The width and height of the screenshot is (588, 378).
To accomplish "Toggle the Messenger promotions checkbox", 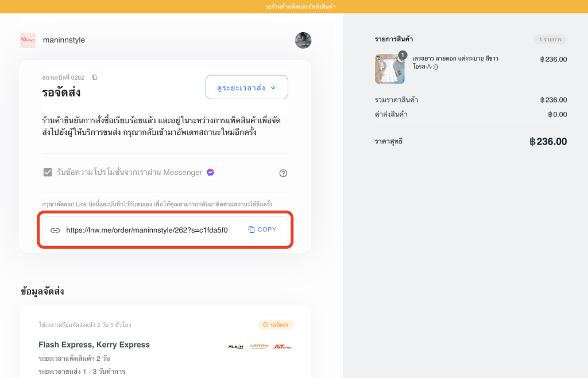I will click(x=48, y=172).
